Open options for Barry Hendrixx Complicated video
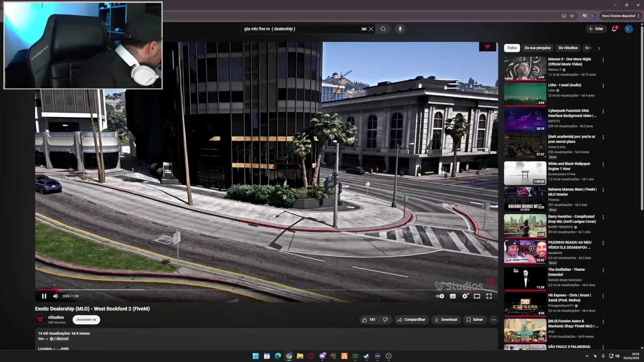 [603, 217]
